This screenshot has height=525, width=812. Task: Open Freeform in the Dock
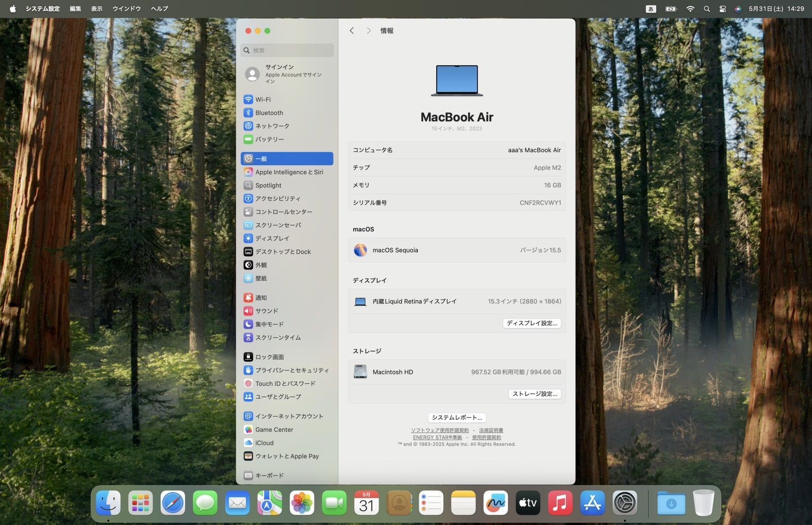(x=496, y=504)
